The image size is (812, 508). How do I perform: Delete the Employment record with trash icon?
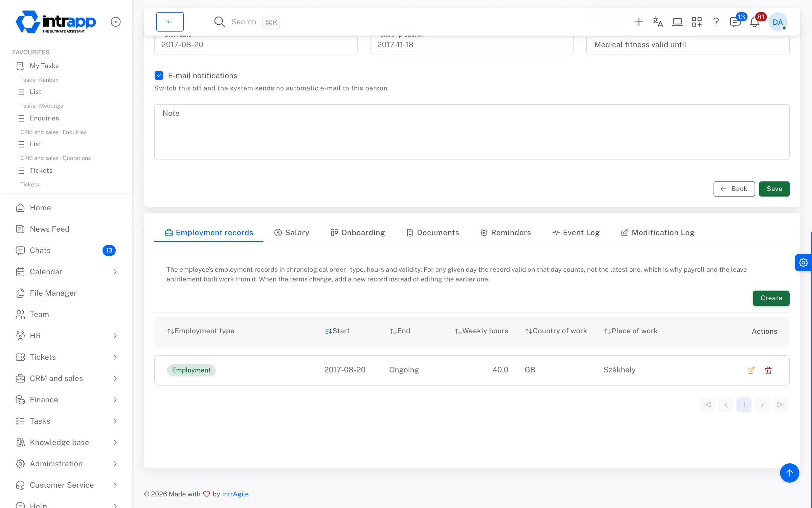point(768,370)
